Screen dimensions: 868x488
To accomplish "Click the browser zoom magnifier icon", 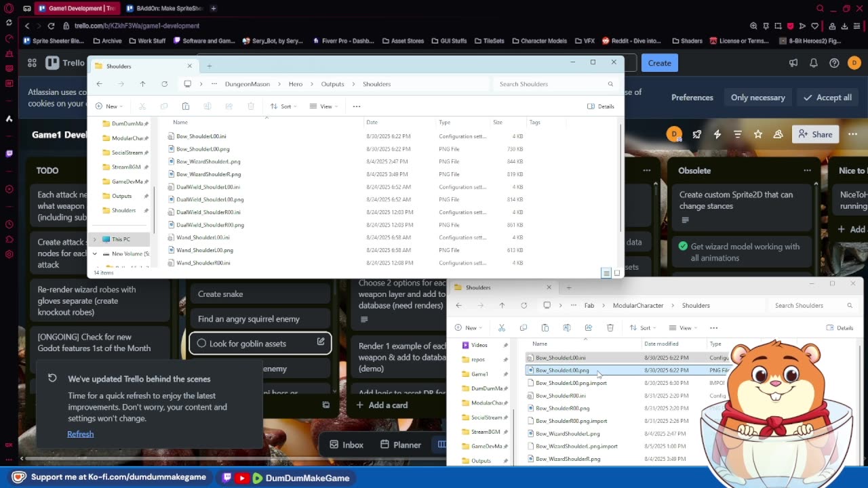I will pos(753,26).
